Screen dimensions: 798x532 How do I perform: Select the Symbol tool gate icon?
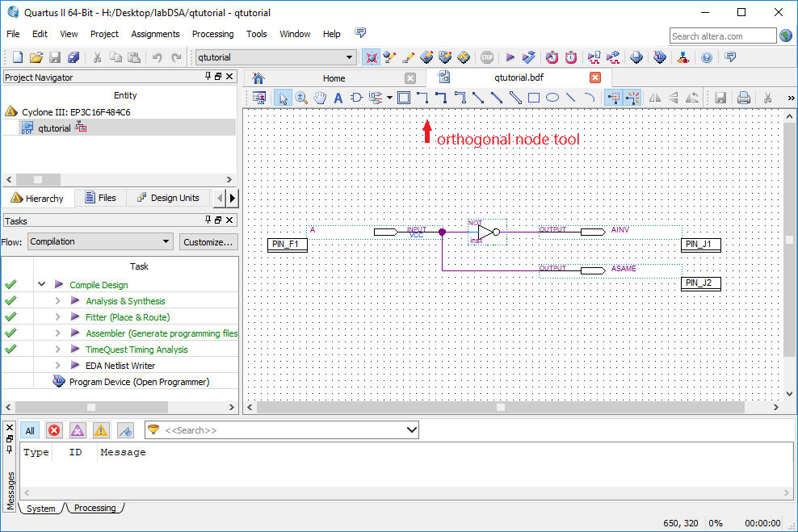(356, 98)
